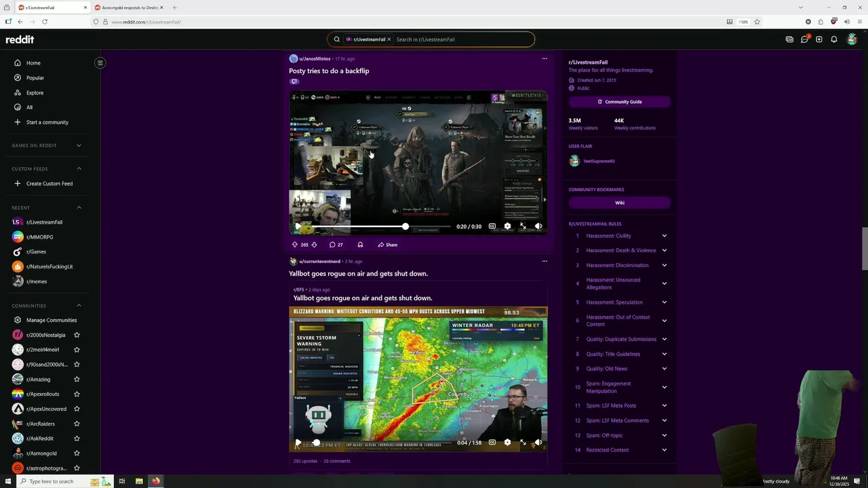
Task: Share the Posty backflip post
Action: [x=388, y=245]
